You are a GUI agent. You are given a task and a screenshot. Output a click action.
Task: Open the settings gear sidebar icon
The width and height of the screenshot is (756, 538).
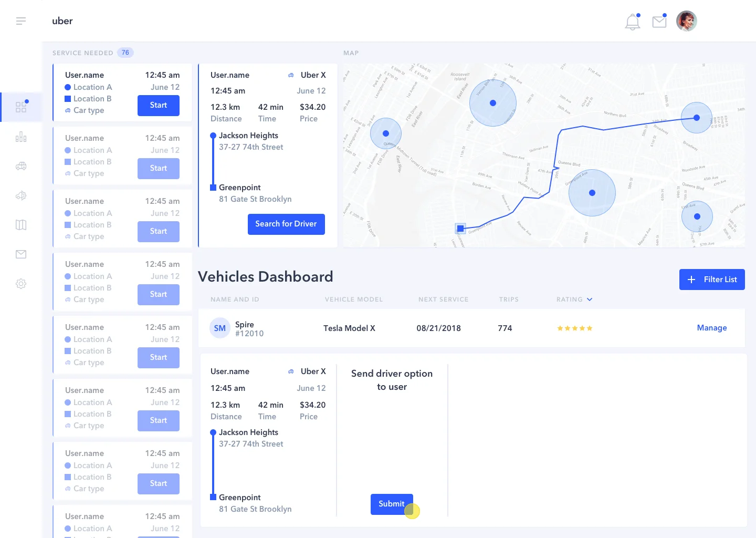[21, 284]
